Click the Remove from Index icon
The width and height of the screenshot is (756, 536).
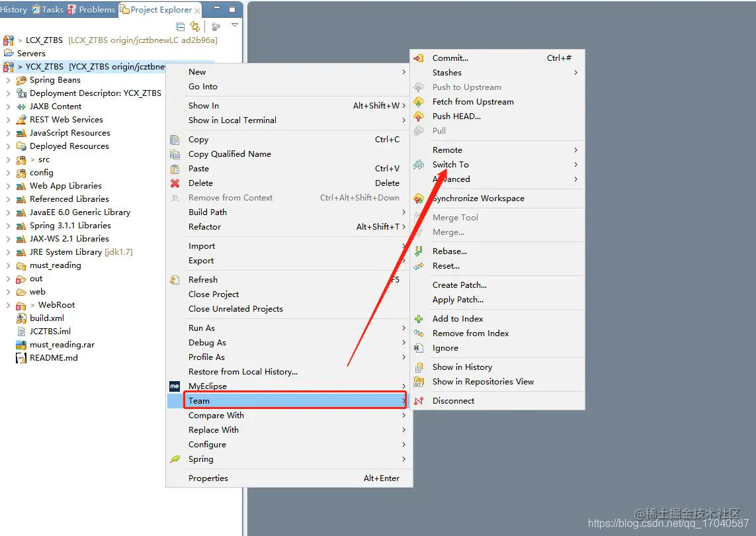tap(419, 334)
